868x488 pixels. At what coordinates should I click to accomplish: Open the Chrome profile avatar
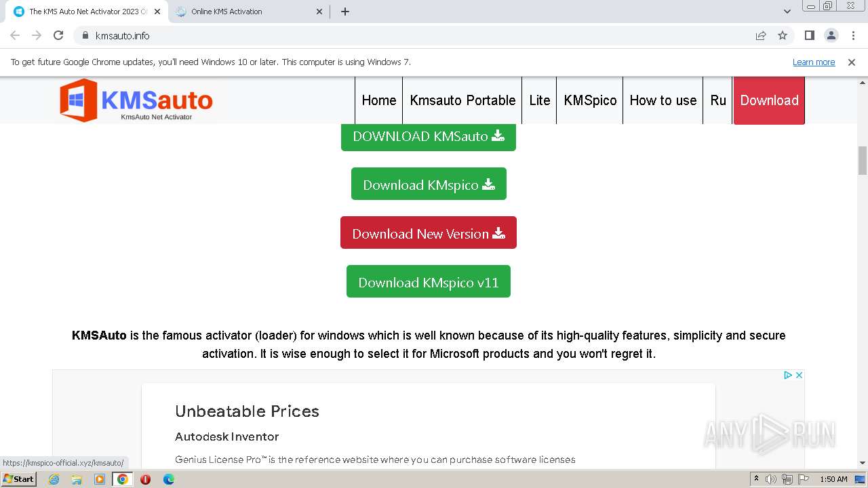pos(831,35)
